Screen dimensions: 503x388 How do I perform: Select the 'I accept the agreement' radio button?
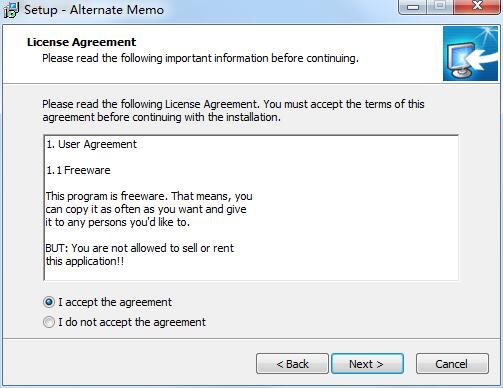pyautogui.click(x=49, y=302)
